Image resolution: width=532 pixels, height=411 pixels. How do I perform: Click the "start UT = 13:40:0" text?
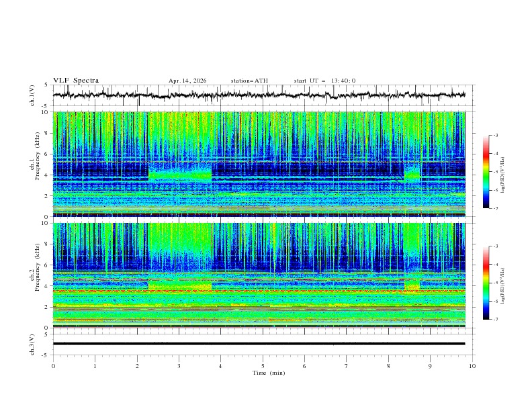click(x=324, y=81)
